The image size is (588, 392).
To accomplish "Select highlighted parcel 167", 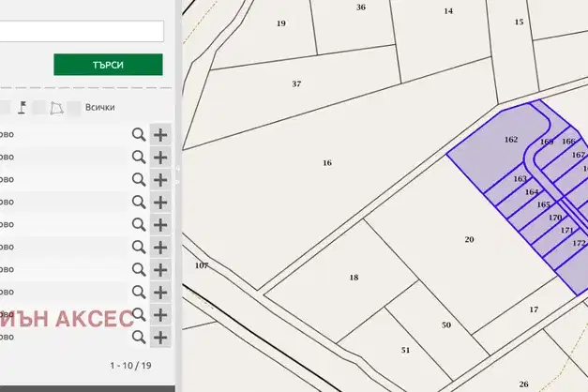I will (x=579, y=155).
